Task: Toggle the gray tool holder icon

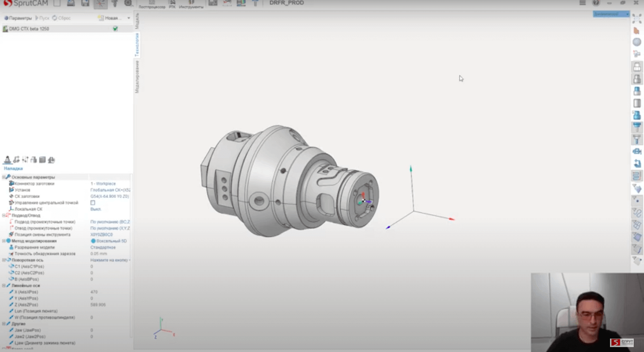Action: tap(637, 139)
